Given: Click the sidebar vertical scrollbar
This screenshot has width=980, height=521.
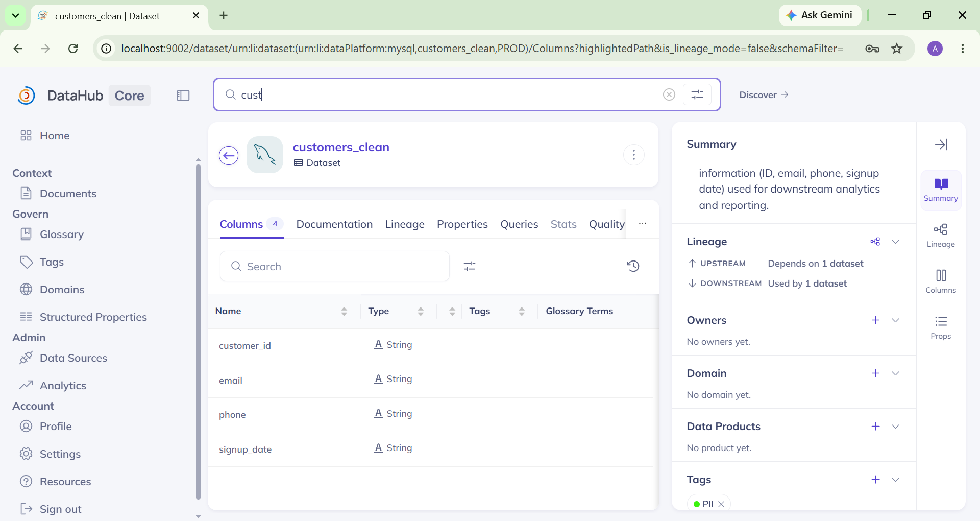Looking at the screenshot, I should 198,332.
